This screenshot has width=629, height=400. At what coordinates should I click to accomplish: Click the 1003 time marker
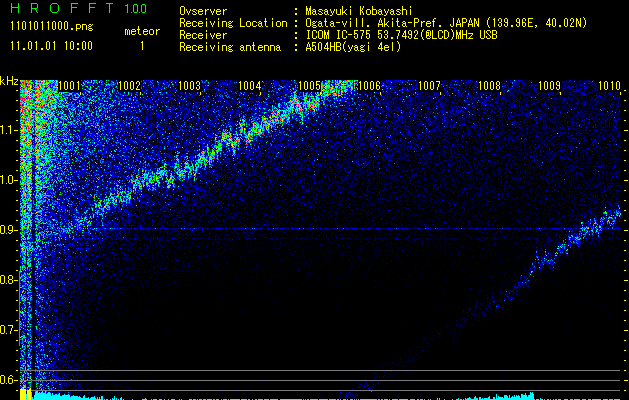189,86
